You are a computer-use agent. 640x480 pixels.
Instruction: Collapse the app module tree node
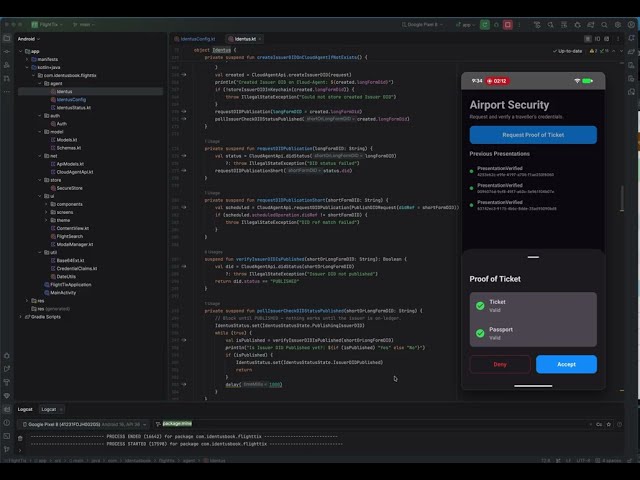point(21,51)
